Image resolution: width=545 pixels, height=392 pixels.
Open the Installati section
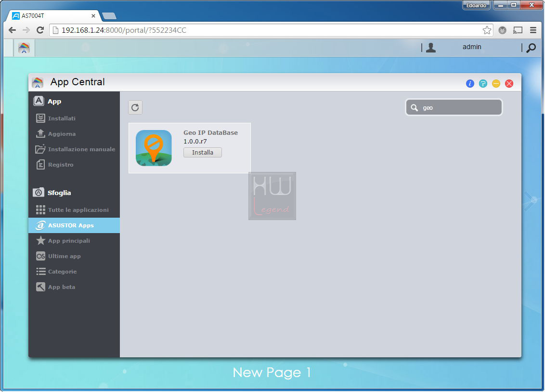74,118
